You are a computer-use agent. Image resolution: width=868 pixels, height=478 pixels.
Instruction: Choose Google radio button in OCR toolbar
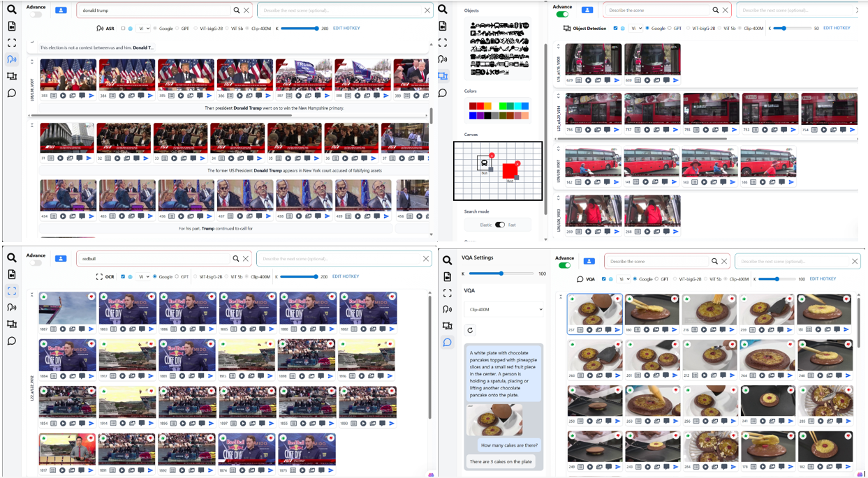[155, 277]
